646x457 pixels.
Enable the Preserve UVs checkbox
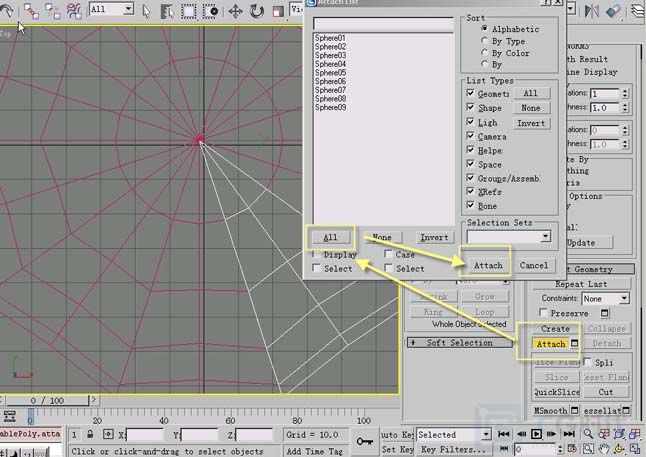coord(543,313)
